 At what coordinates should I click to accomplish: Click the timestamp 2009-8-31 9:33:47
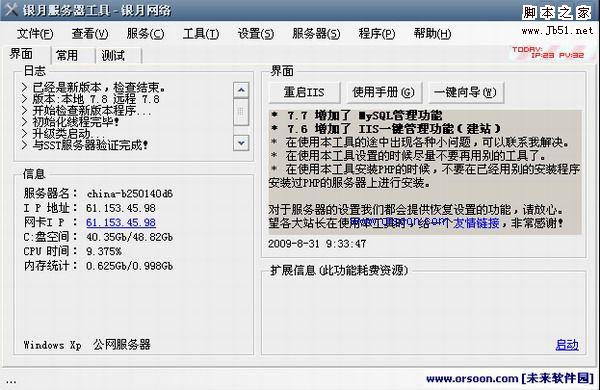coord(317,244)
